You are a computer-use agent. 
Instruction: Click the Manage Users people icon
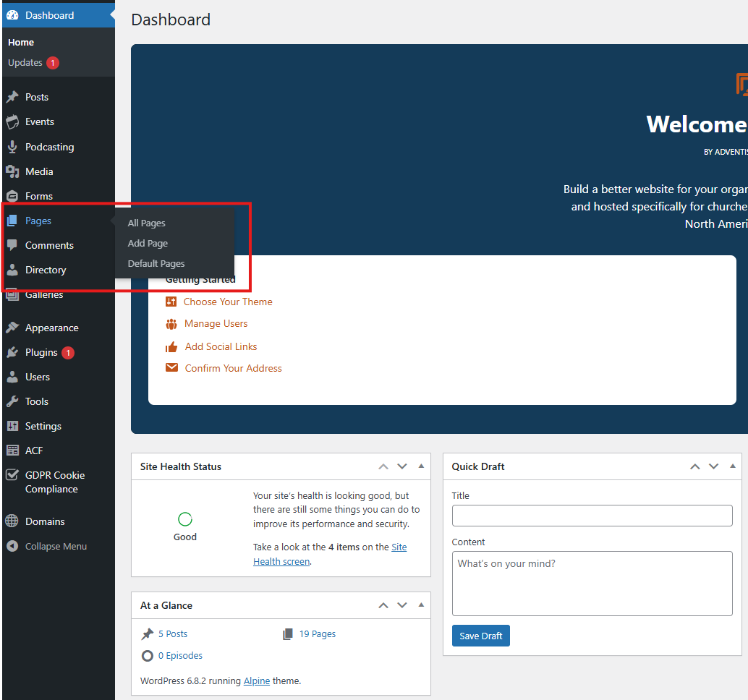click(171, 324)
